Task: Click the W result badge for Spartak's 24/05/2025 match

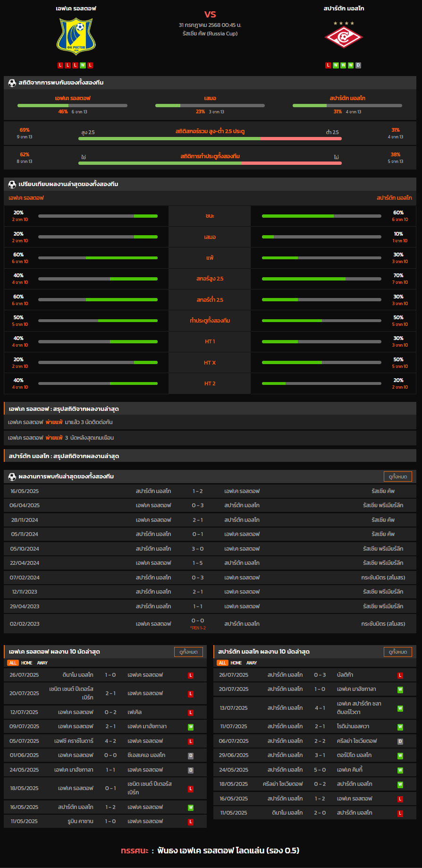Action: pyautogui.click(x=400, y=770)
